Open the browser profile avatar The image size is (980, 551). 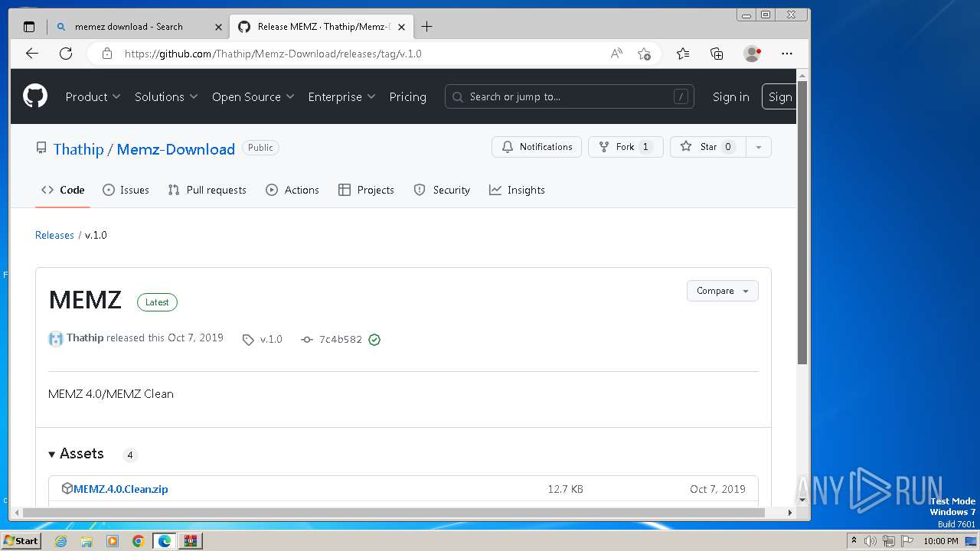point(753,54)
